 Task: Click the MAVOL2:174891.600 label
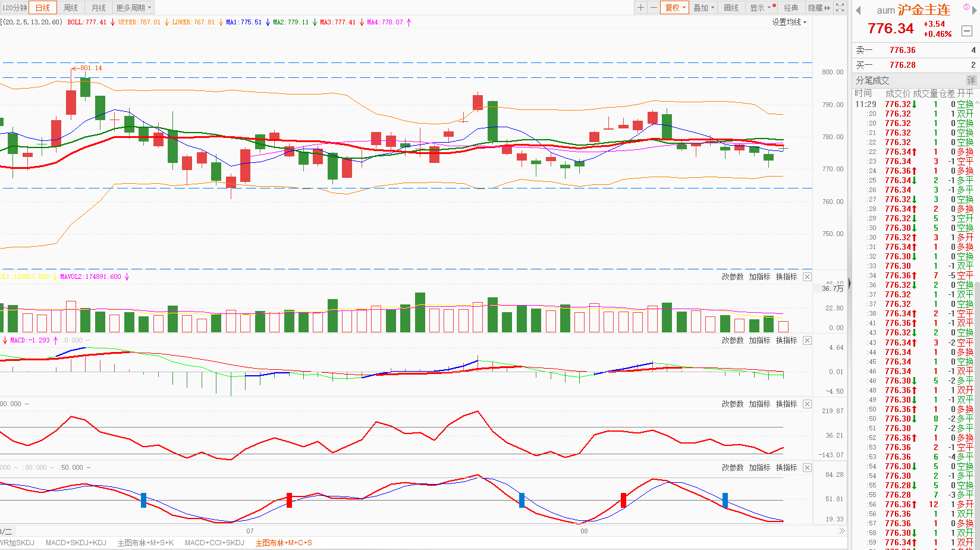(90, 276)
